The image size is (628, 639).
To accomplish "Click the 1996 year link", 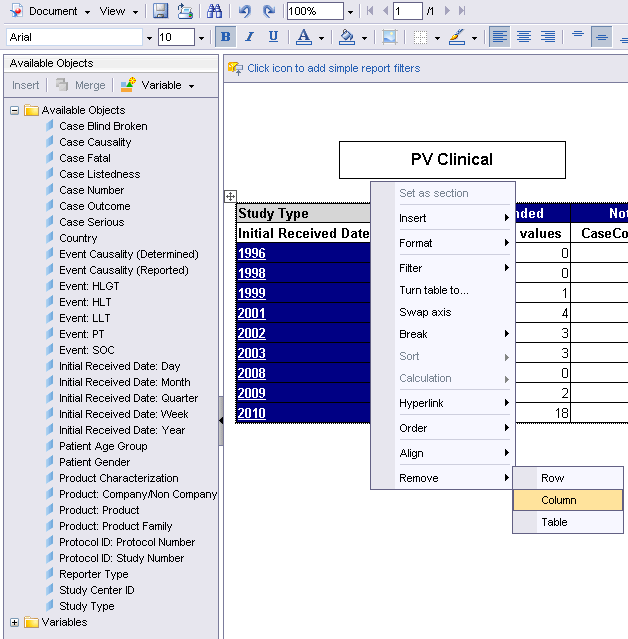I will click(251, 253).
